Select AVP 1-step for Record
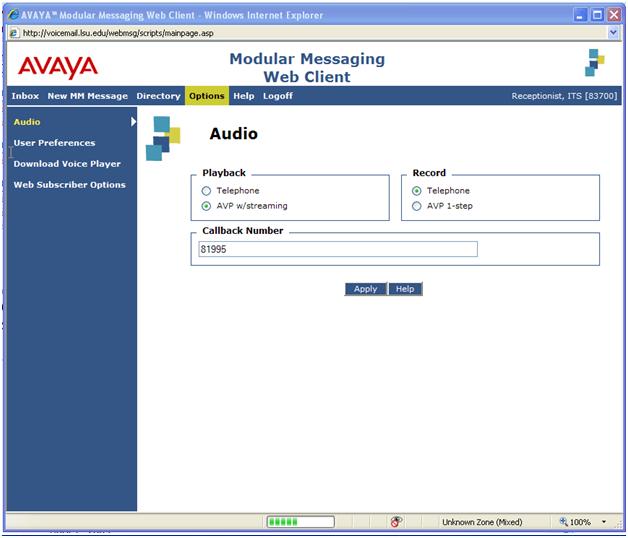Viewport: 628px width, 538px height. pos(417,206)
